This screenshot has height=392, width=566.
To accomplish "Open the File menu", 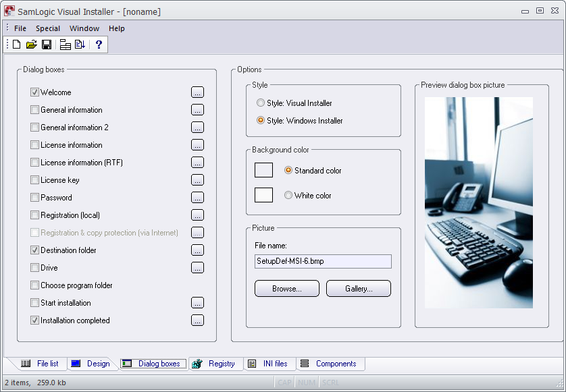I will pyautogui.click(x=20, y=28).
